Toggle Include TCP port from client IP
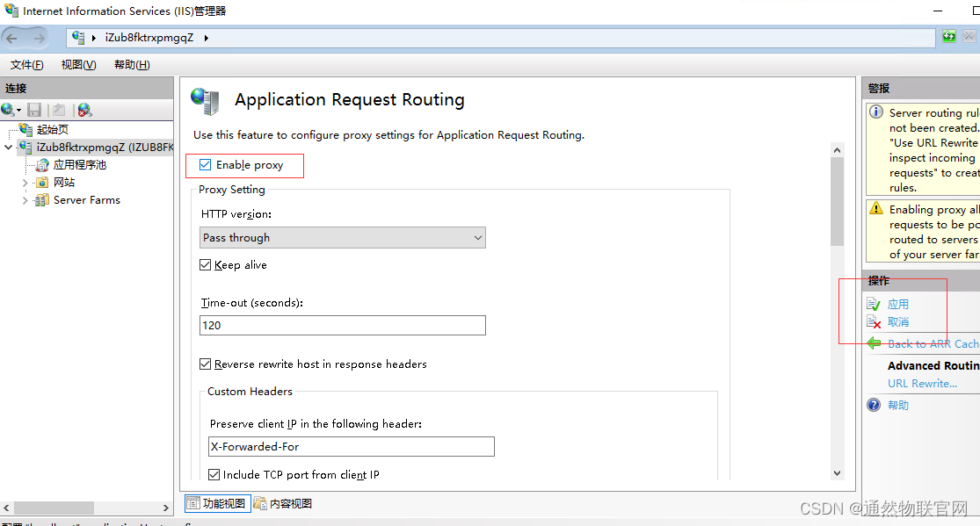This screenshot has height=526, width=980. click(214, 474)
